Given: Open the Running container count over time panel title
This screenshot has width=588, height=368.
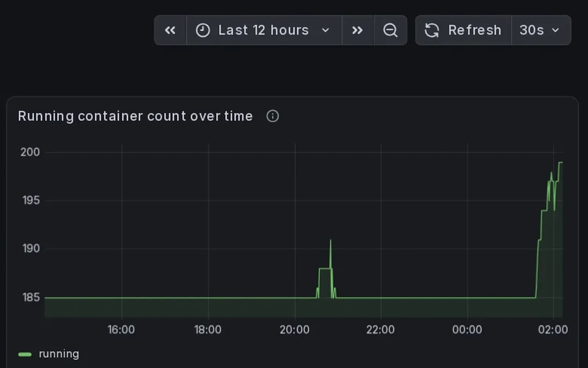Looking at the screenshot, I should [x=135, y=116].
